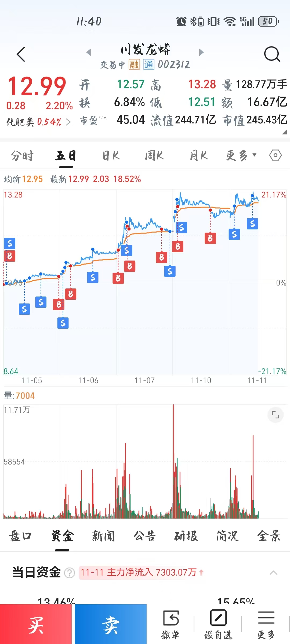Open chart settings hexagon icon
This screenshot has height=644, width=290.
[x=275, y=155]
